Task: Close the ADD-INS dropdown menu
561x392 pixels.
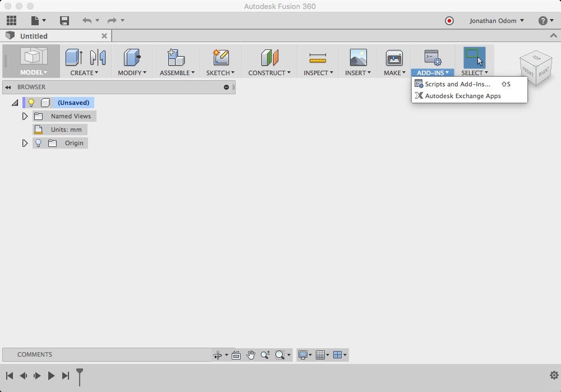Action: 433,72
